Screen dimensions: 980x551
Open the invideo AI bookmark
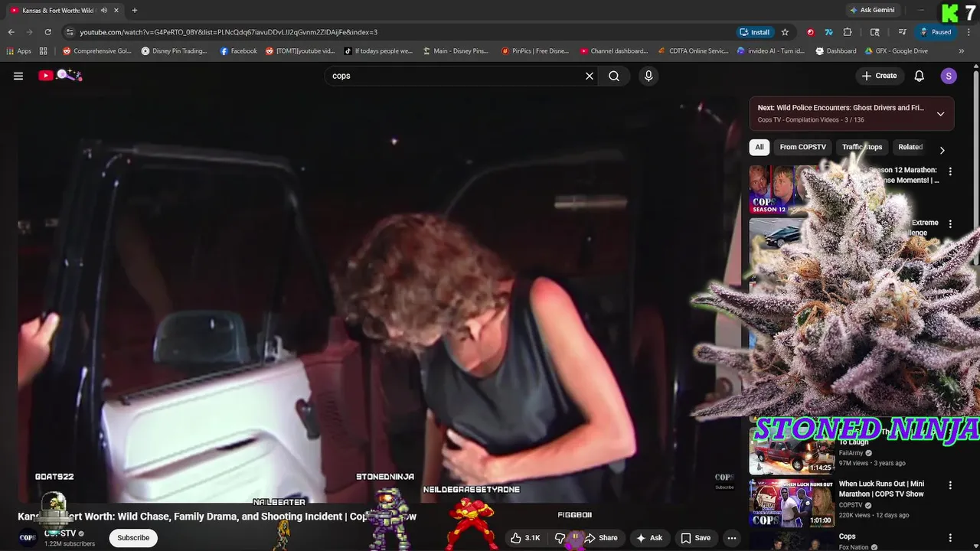tap(771, 51)
